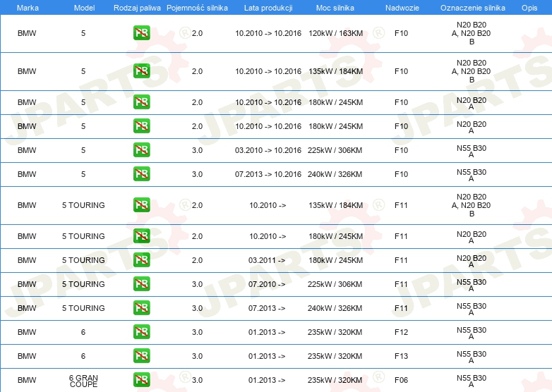Click the 3.0 capacity cell in the F13 row

tap(197, 356)
